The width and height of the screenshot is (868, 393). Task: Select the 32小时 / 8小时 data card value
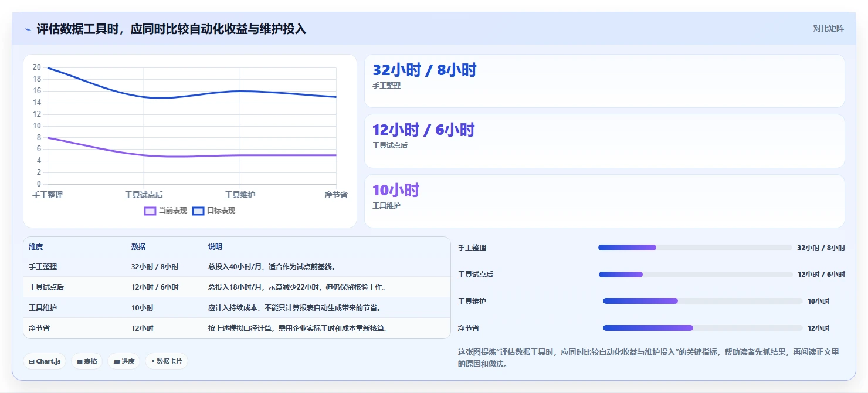[x=425, y=70]
